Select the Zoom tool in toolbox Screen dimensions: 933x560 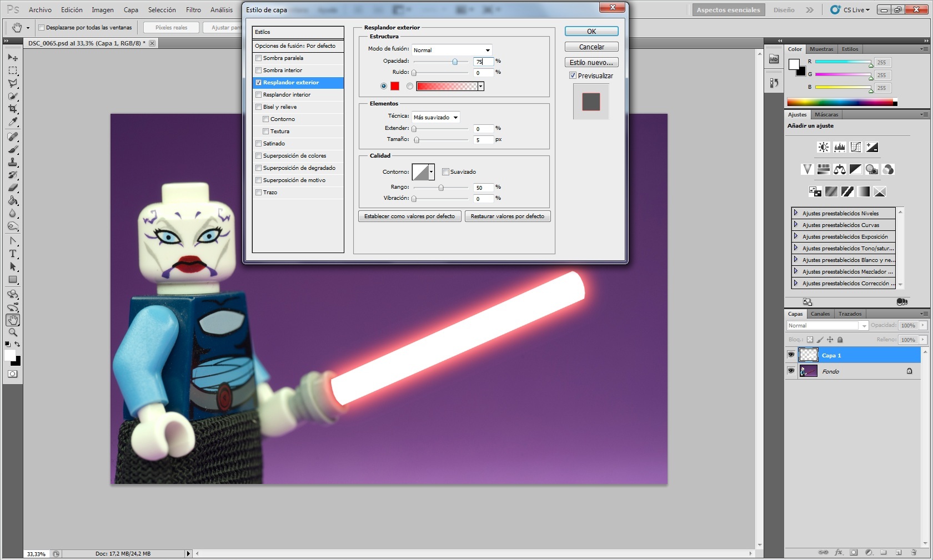pos(13,332)
